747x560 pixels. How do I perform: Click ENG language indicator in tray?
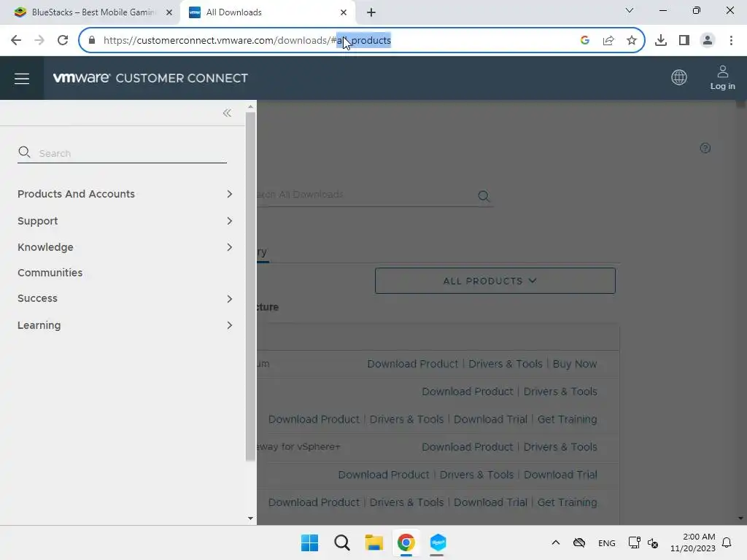coord(606,542)
